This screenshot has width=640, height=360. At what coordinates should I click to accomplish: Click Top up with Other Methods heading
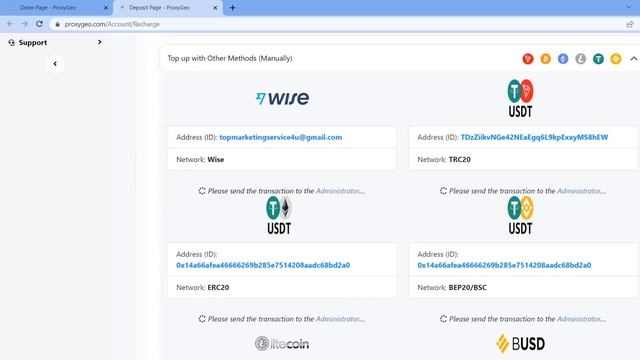tap(230, 58)
